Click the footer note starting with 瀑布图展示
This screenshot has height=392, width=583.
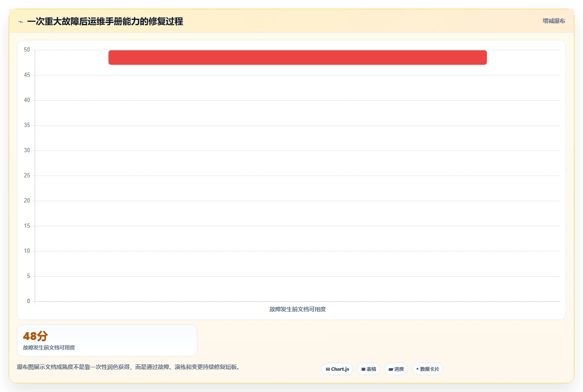128,367
